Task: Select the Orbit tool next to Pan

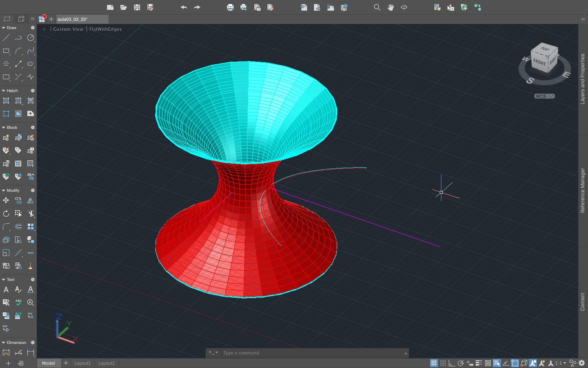Action: [x=404, y=7]
